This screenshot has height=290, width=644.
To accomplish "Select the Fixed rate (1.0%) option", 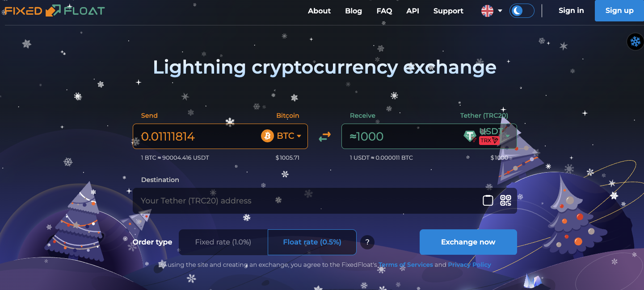I will coord(223,242).
